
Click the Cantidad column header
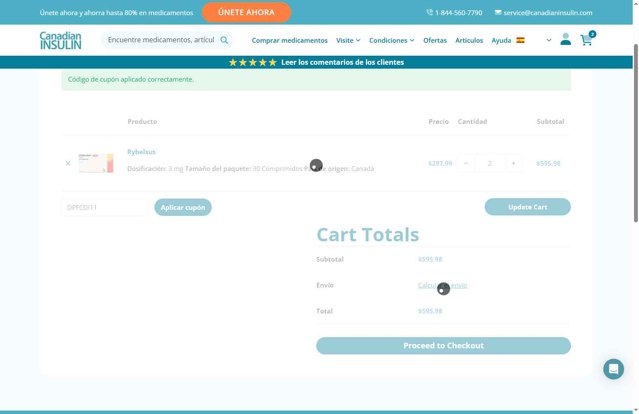click(472, 121)
